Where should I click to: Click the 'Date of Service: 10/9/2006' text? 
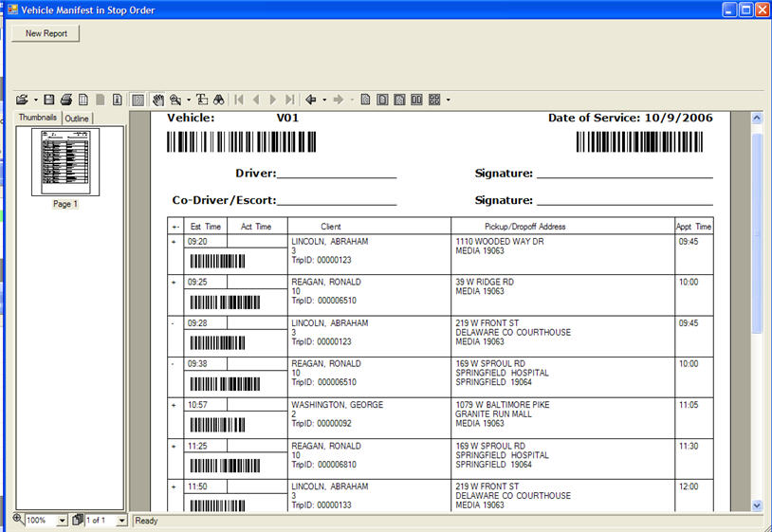(x=630, y=118)
